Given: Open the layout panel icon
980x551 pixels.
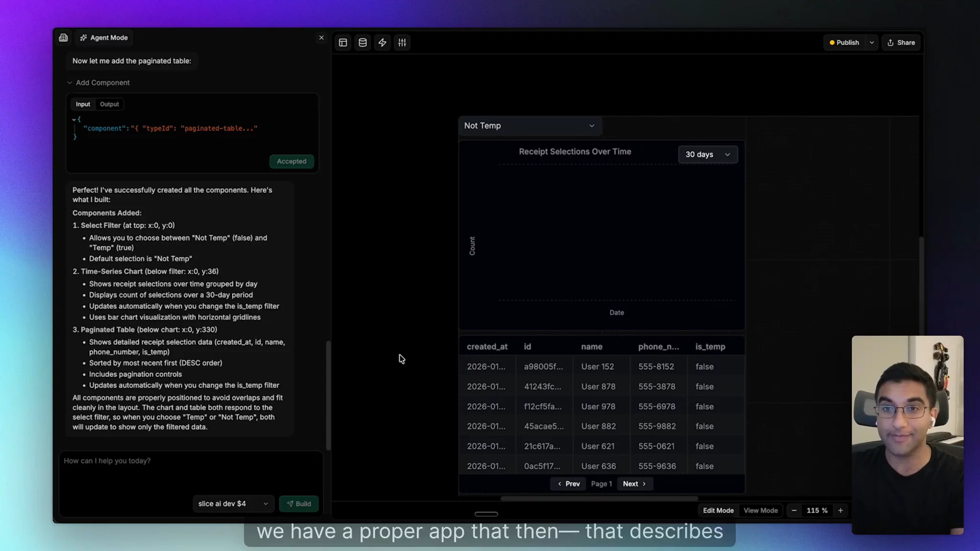Looking at the screenshot, I should [x=343, y=43].
